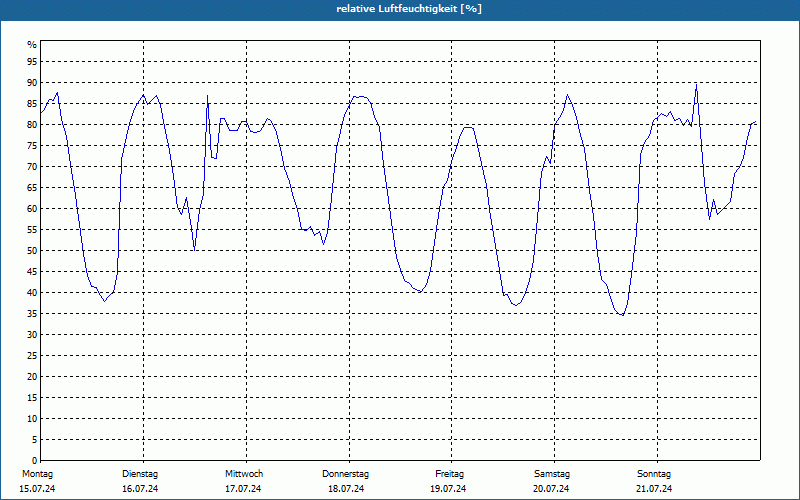Click the y-axis label 30
This screenshot has height=500, width=800.
(x=32, y=335)
